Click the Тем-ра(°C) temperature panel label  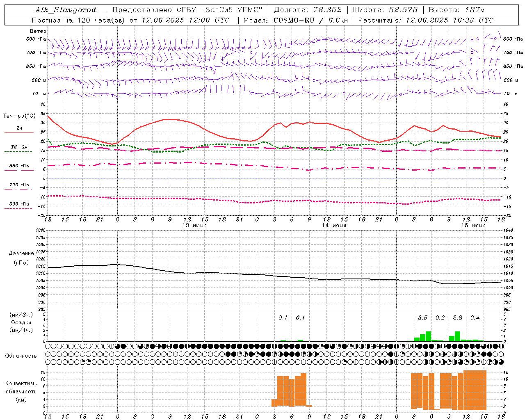pos(19,116)
